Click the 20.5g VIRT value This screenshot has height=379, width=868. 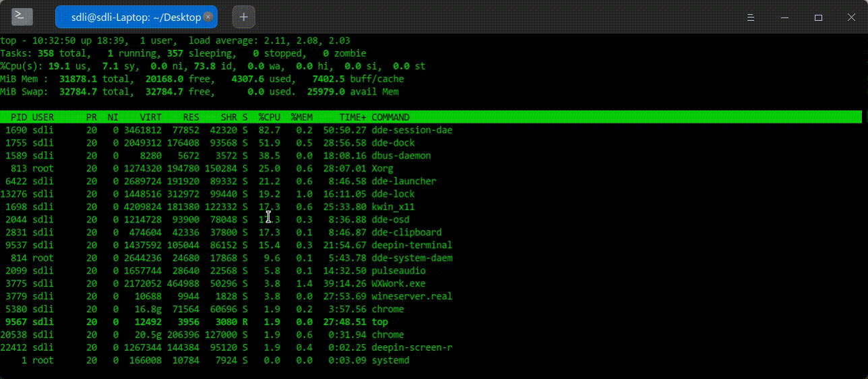point(148,335)
